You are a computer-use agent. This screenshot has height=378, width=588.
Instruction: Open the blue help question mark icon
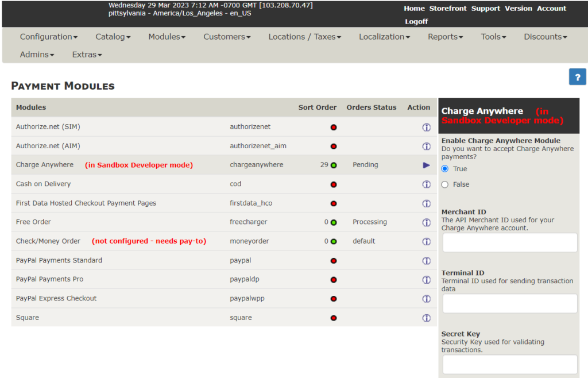[577, 77]
